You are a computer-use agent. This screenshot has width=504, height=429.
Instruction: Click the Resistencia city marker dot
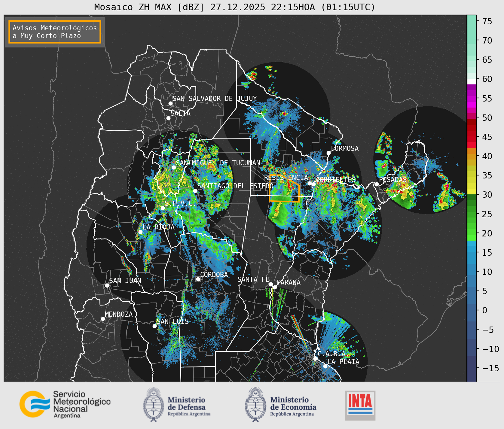click(x=310, y=183)
